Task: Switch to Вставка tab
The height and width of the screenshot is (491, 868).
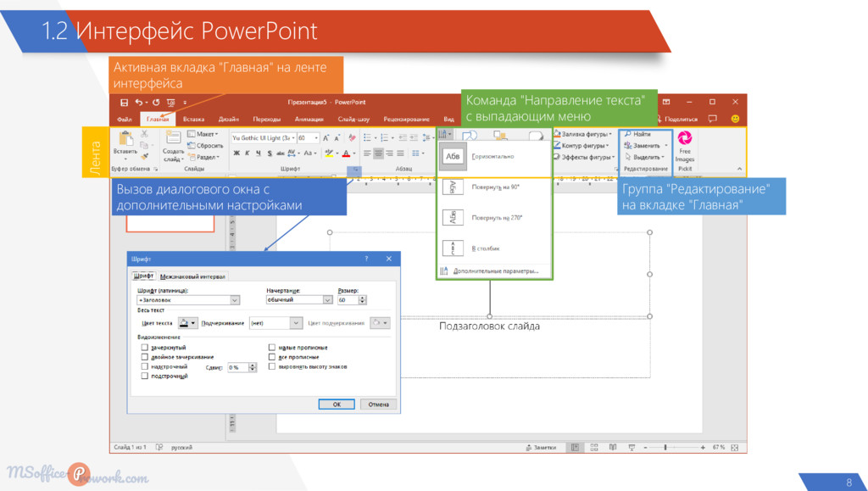Action: (x=194, y=119)
